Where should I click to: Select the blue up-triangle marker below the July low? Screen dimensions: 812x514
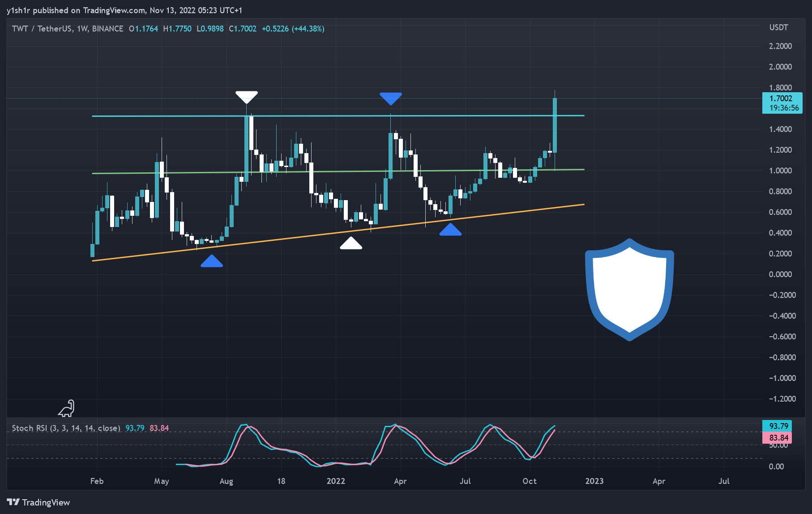click(x=450, y=230)
